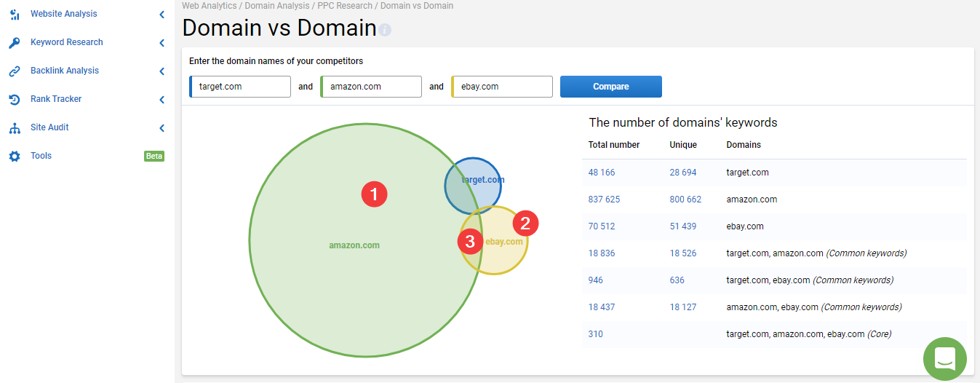Click the yellow ebay.com label in the Venn diagram
Viewport: 980px width, 383px height.
[504, 242]
